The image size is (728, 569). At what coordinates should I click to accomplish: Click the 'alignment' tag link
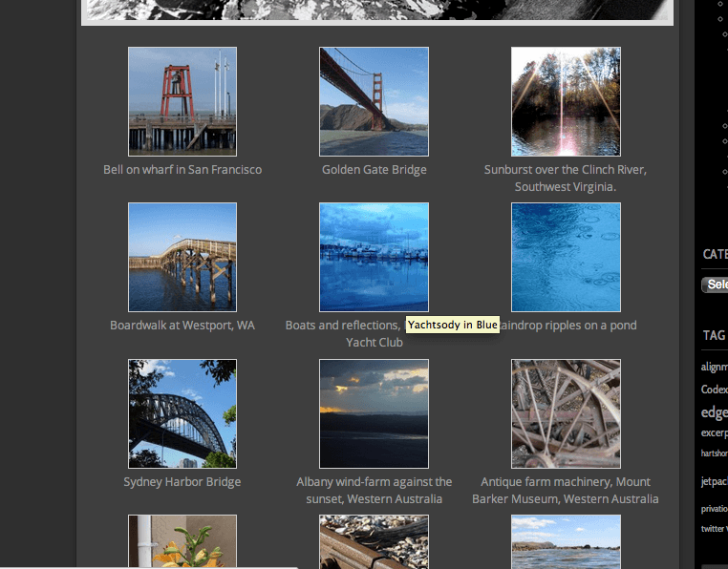(714, 367)
